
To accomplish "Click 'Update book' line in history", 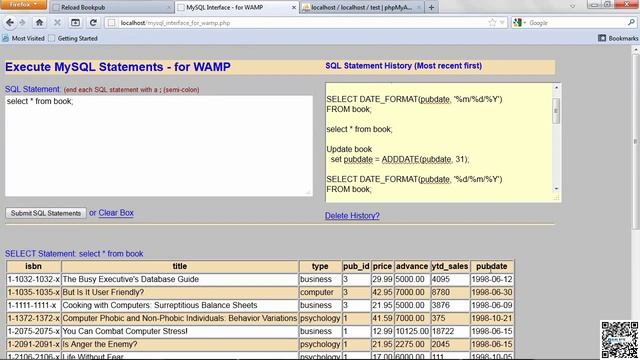I will [349, 149].
